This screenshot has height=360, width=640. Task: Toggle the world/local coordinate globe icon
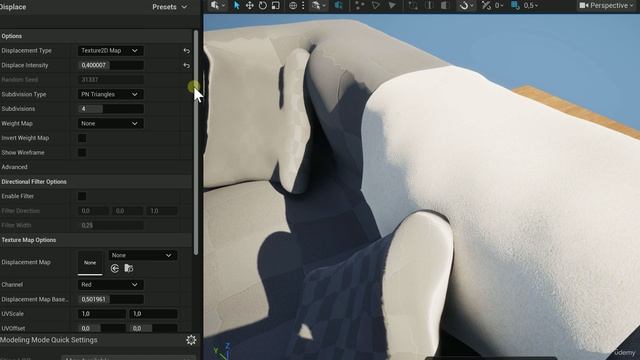[x=293, y=6]
